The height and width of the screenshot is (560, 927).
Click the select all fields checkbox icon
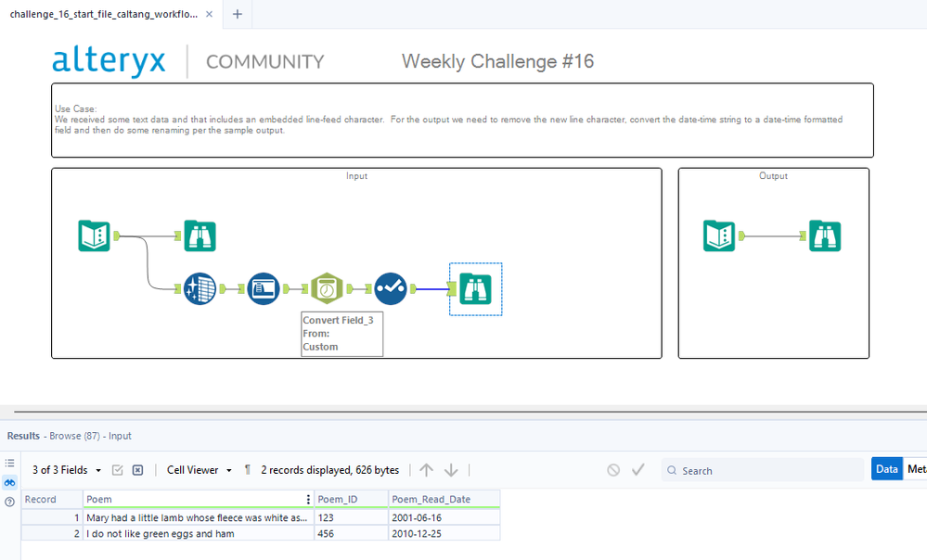point(118,470)
